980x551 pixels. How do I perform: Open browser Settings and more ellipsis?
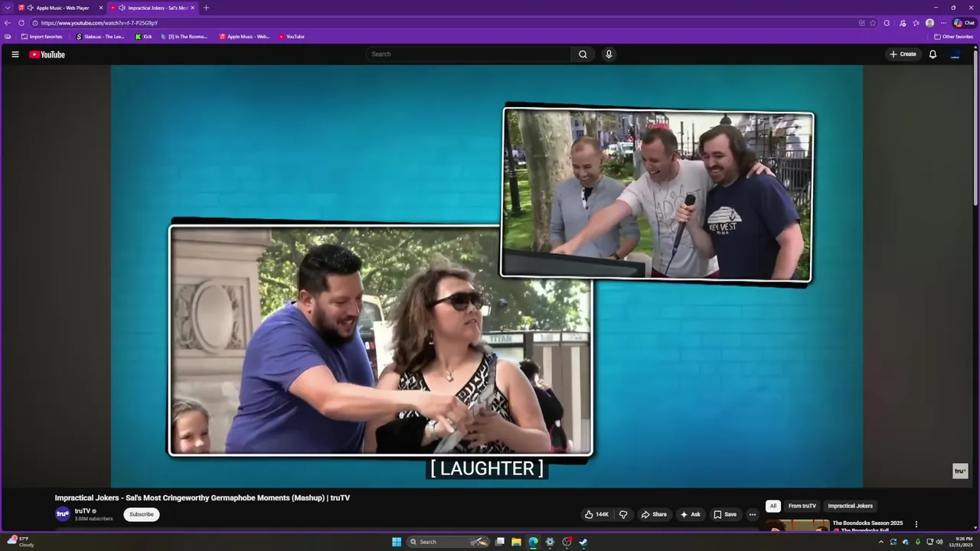pos(943,23)
